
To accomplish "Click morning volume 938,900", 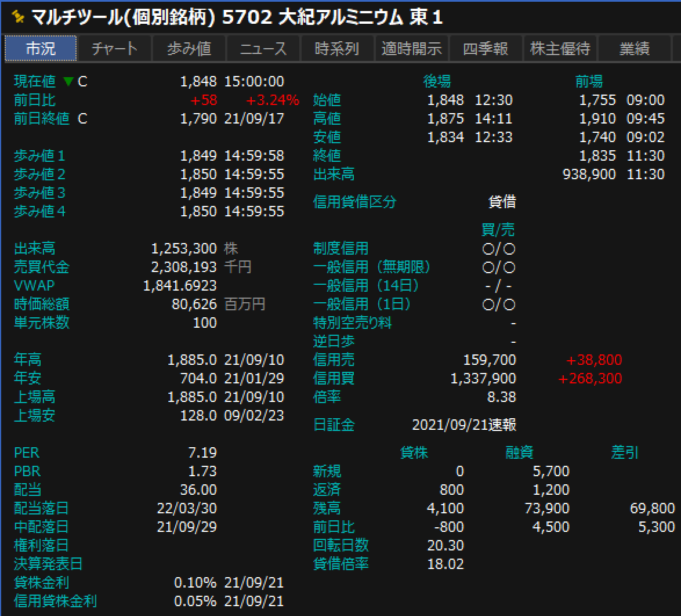I will [589, 174].
